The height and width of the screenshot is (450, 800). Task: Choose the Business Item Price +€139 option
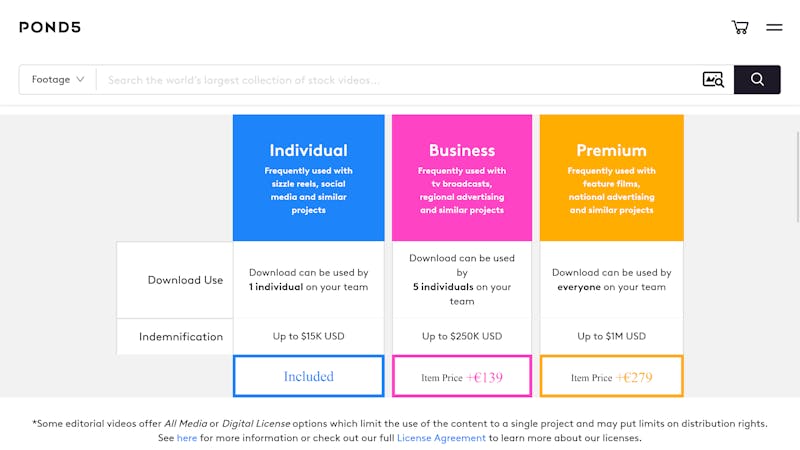462,377
